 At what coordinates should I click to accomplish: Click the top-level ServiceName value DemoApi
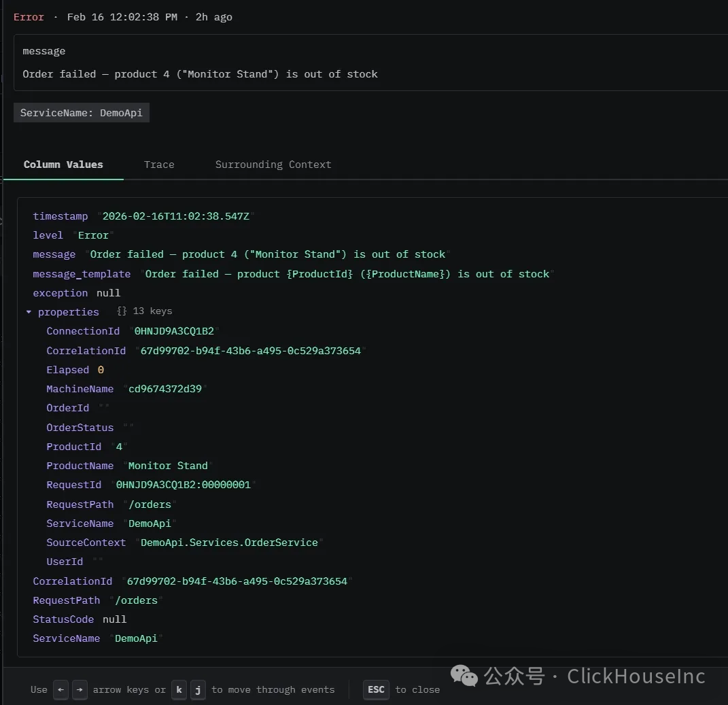point(136,638)
